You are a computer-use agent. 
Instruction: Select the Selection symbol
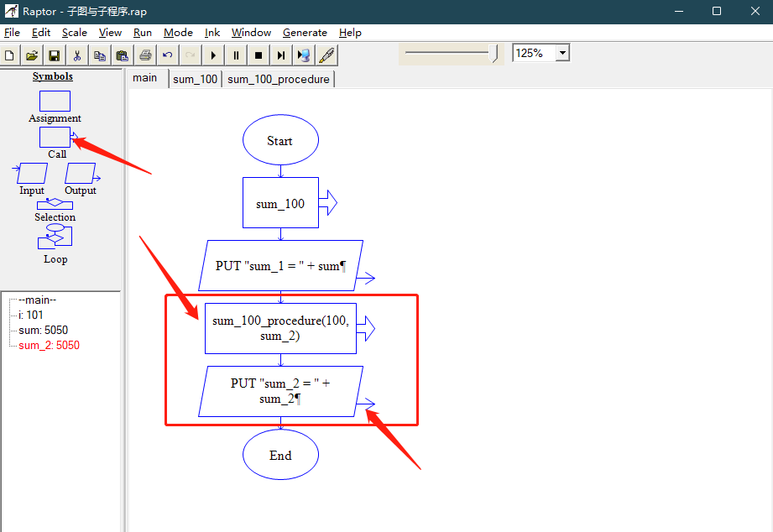click(55, 204)
